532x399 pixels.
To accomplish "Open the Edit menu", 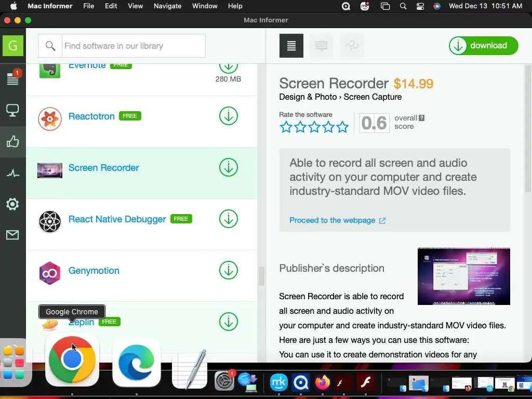I will pos(111,6).
